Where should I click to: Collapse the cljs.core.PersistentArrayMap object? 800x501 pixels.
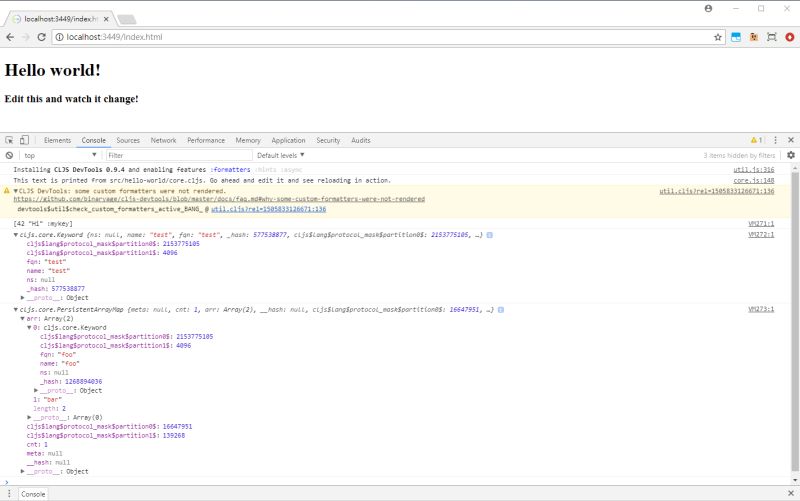pos(16,310)
